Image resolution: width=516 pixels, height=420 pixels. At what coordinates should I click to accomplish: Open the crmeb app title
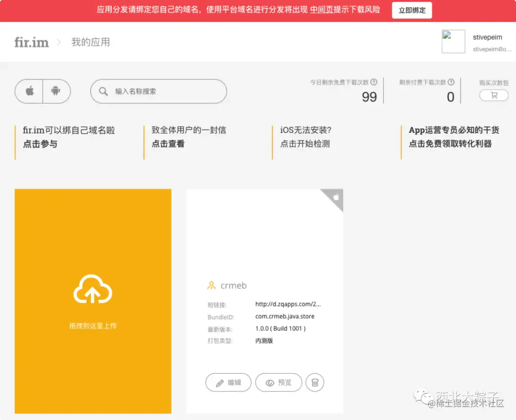[234, 285]
